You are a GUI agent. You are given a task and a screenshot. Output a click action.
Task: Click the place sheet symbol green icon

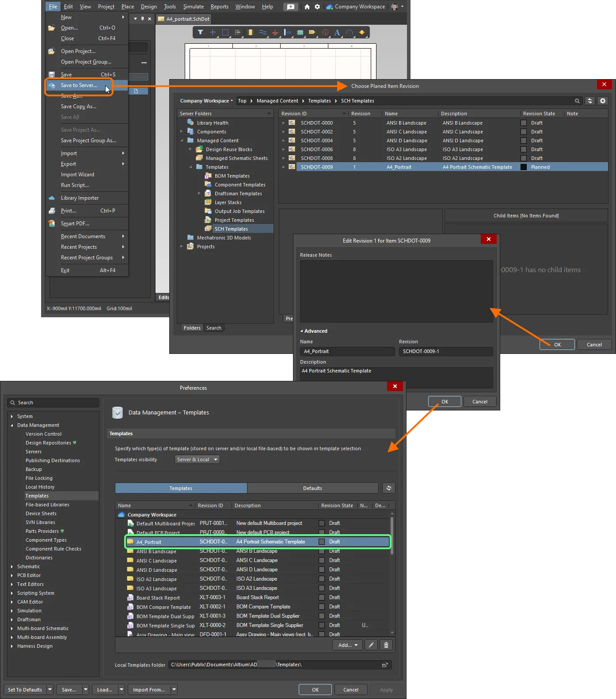click(300, 32)
